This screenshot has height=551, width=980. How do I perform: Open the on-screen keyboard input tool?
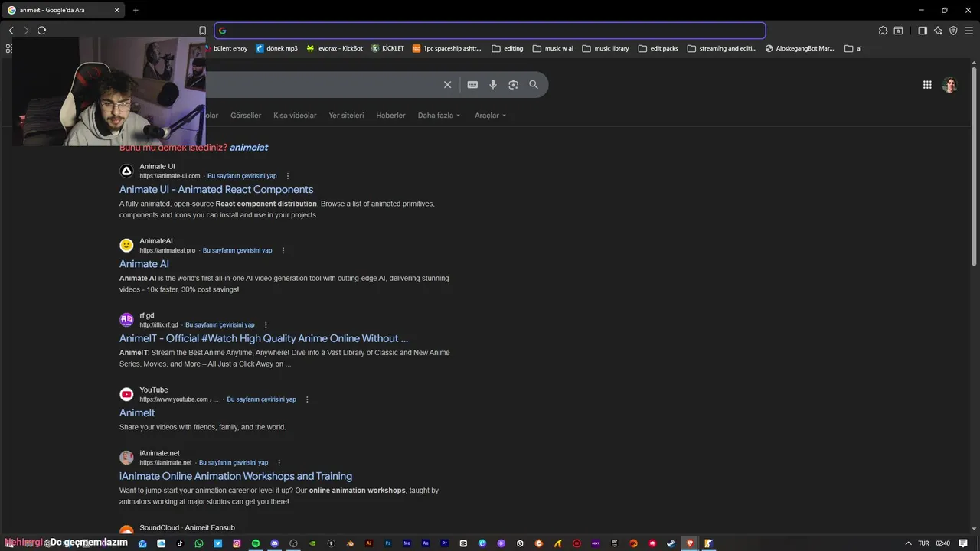[x=472, y=85]
